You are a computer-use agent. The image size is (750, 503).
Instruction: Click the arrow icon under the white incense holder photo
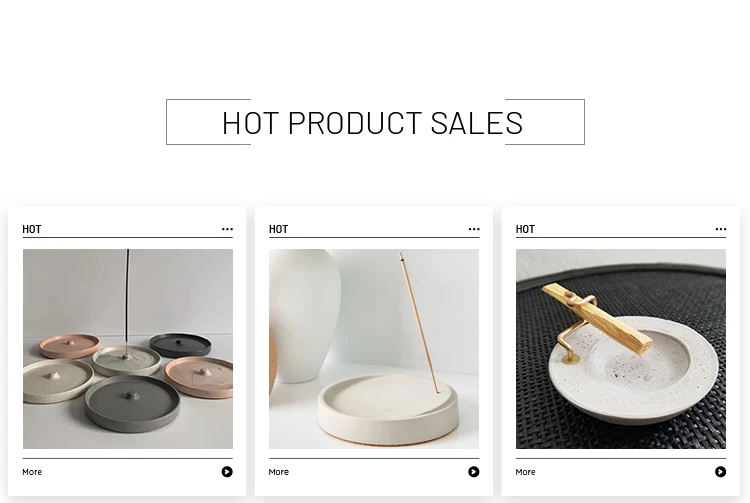[x=474, y=472]
